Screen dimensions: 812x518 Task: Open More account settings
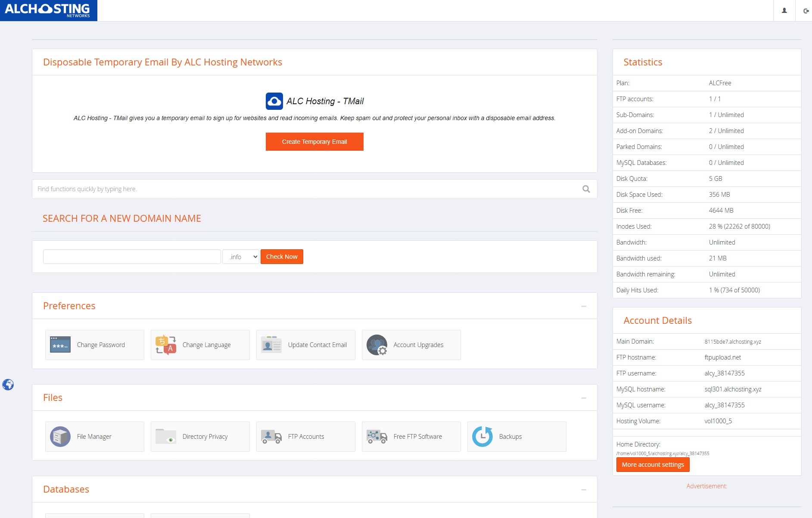pos(653,465)
